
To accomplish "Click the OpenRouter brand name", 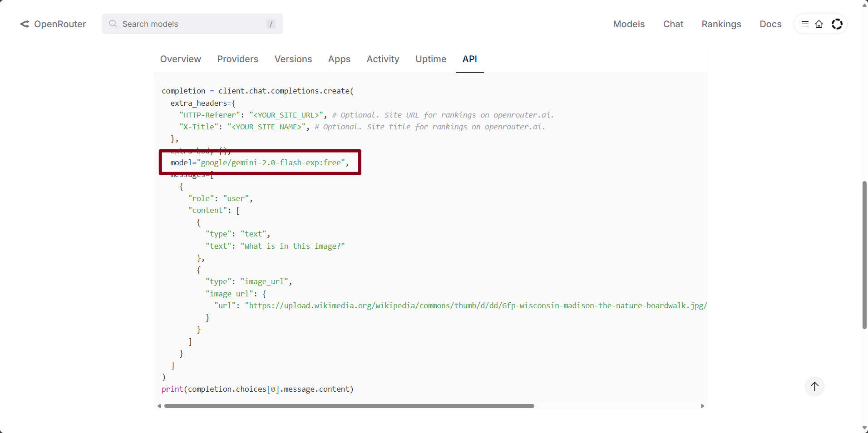I will (x=60, y=24).
